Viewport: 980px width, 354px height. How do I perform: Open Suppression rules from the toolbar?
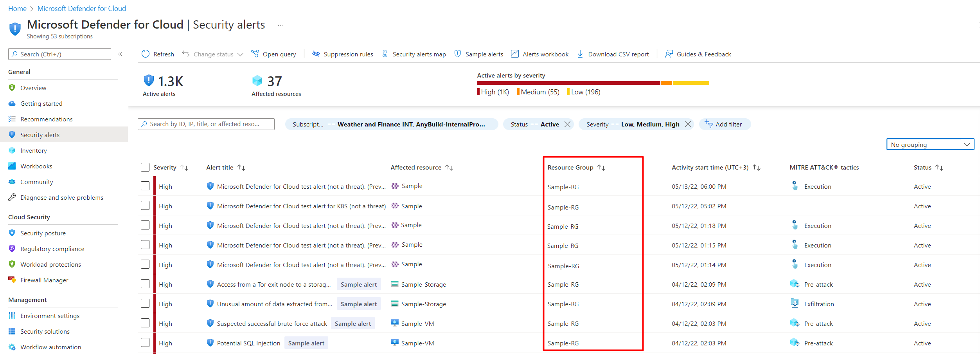tap(342, 54)
